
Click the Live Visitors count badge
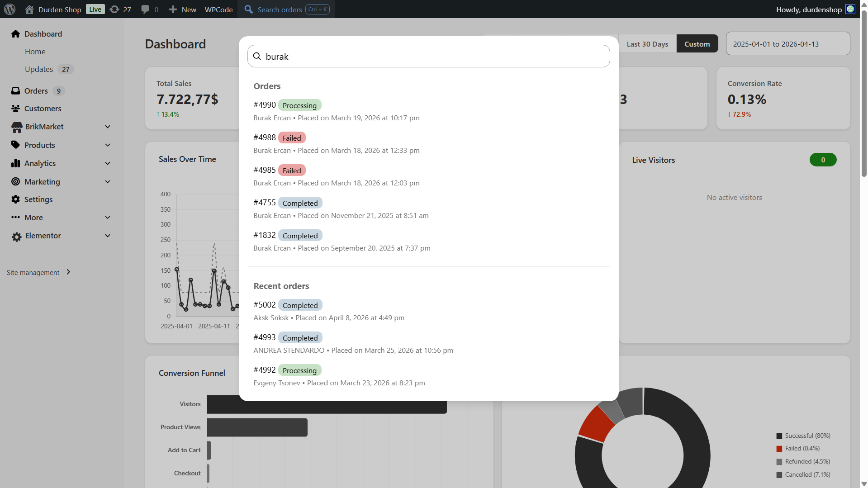(823, 160)
